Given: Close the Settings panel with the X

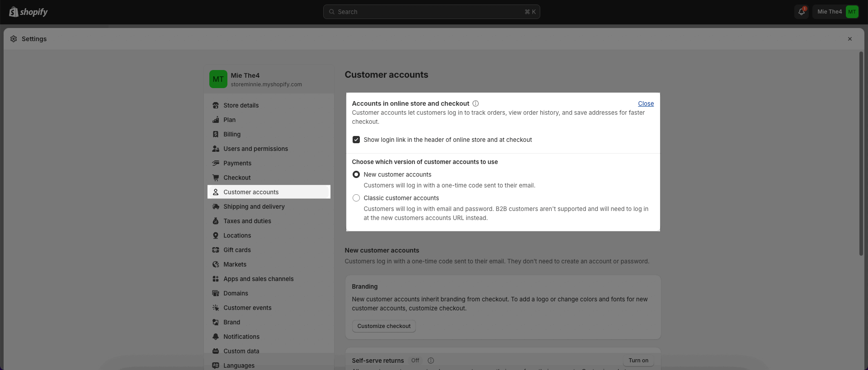Looking at the screenshot, I should point(850,39).
